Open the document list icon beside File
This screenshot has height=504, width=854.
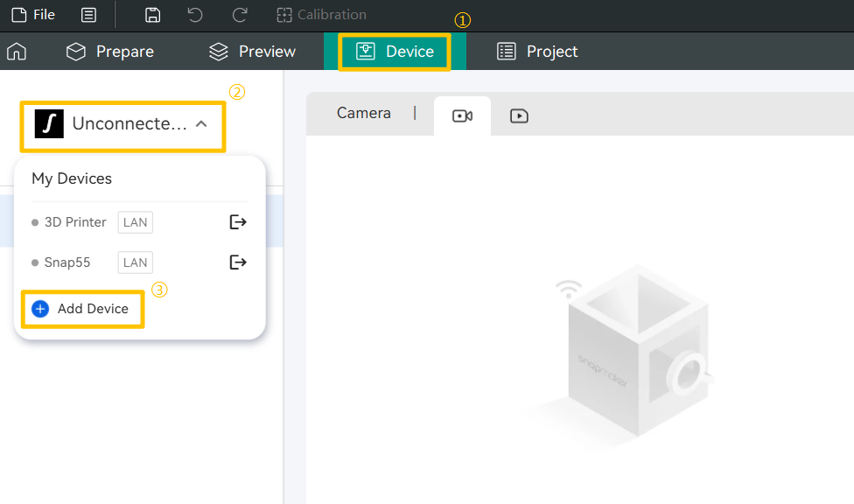click(88, 15)
